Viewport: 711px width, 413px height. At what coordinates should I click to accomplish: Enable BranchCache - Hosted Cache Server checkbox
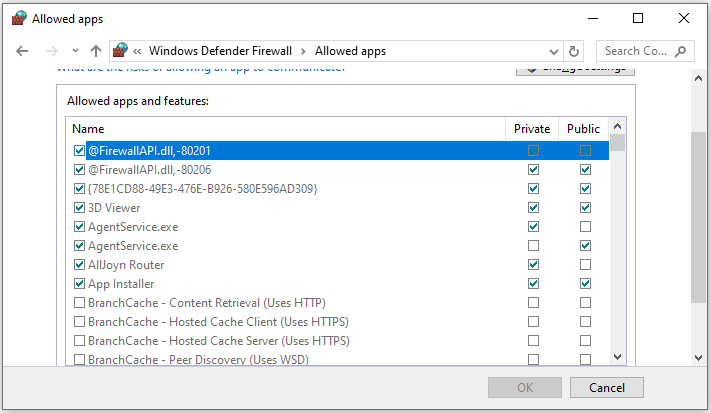[79, 340]
